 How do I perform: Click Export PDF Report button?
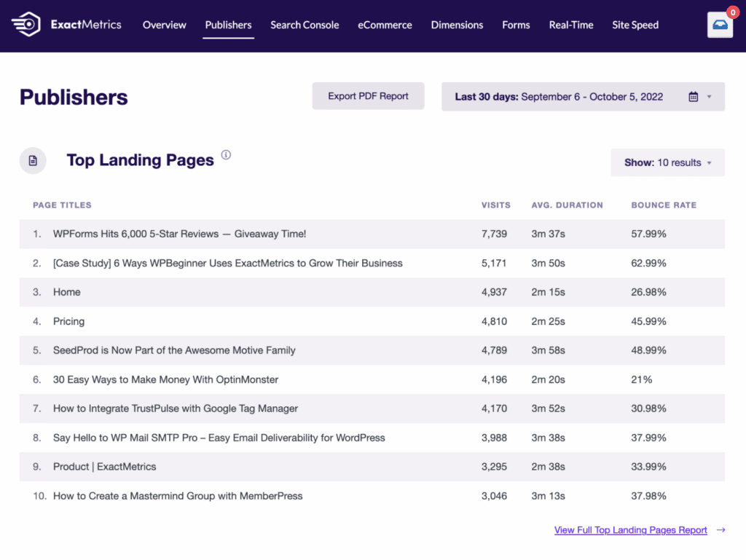pyautogui.click(x=368, y=96)
